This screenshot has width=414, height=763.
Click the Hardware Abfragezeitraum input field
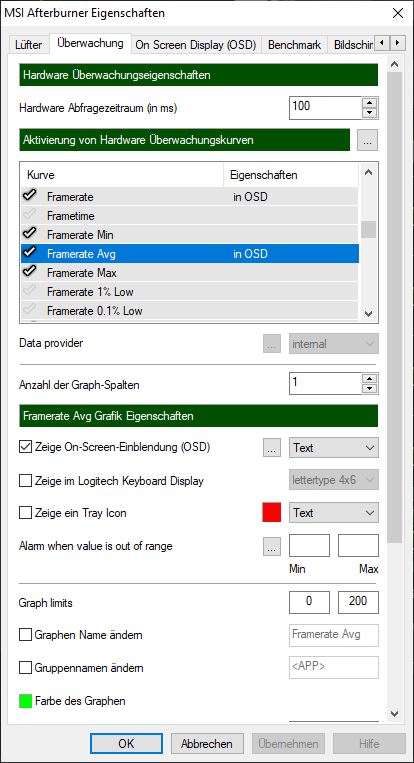tap(326, 108)
